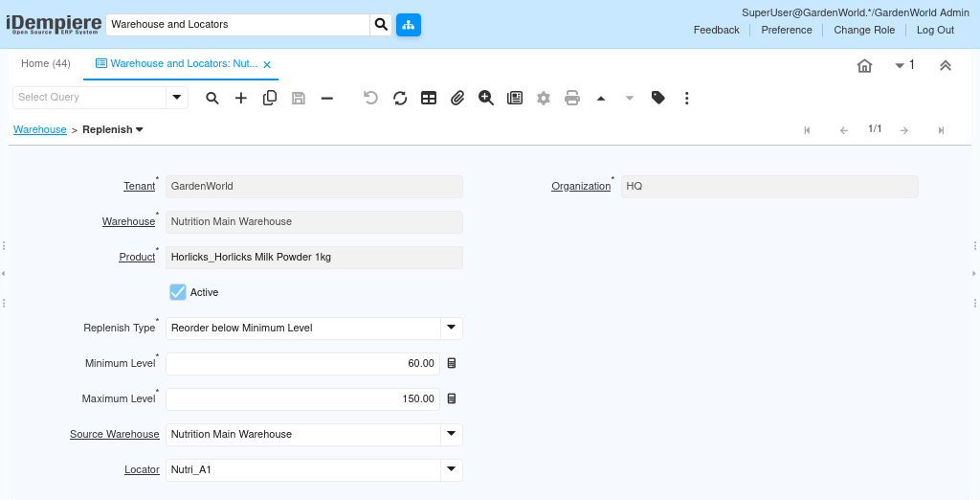Screen dimensions: 980x500
Task: Expand the Select Query combo box
Action: tap(177, 97)
